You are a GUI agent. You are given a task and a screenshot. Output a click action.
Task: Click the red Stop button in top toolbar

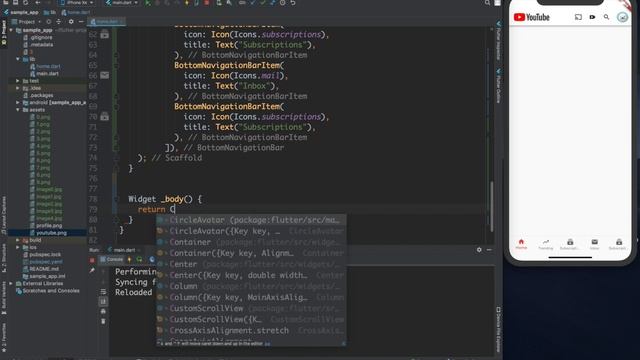tap(207, 3)
